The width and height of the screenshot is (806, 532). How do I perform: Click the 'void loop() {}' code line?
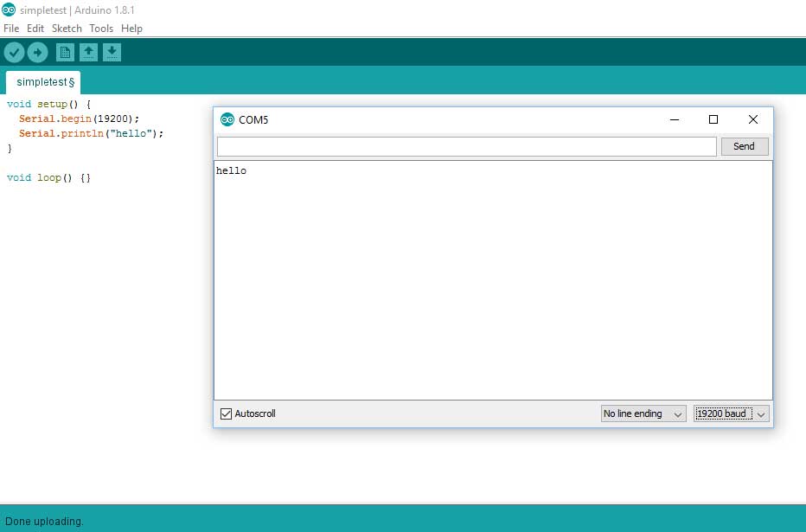pyautogui.click(x=48, y=178)
